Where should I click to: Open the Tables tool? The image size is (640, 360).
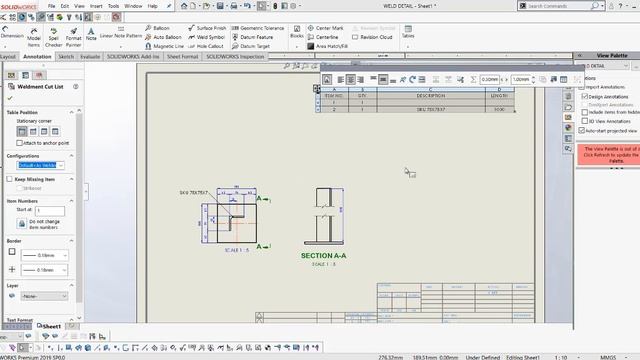(x=408, y=32)
